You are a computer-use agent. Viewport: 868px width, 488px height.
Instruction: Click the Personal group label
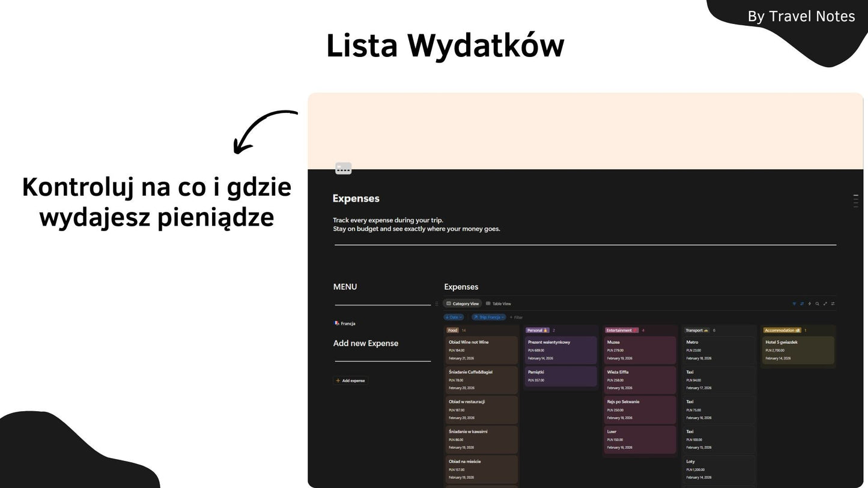(x=537, y=330)
